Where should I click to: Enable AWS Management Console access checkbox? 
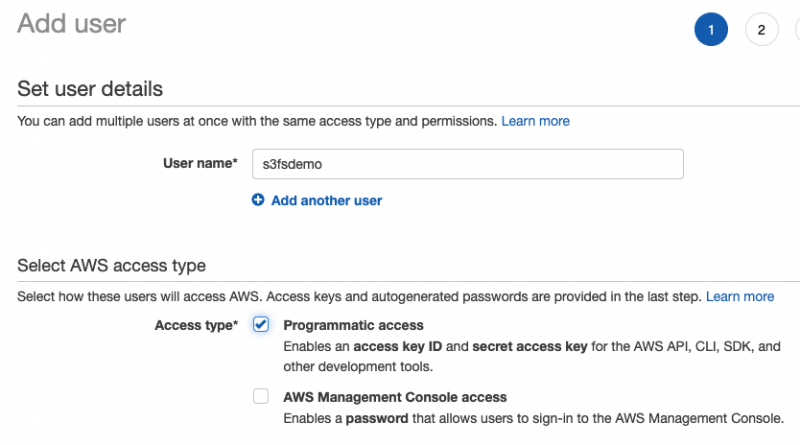tap(261, 397)
